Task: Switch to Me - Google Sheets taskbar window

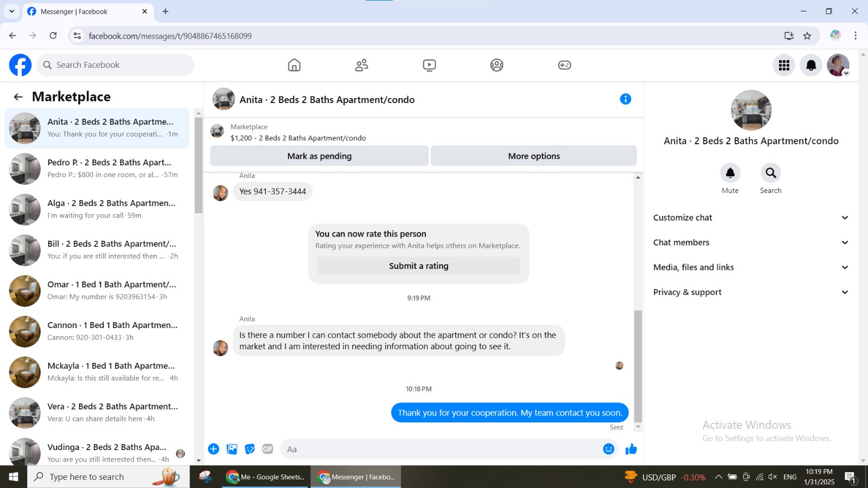Action: tap(266, 477)
